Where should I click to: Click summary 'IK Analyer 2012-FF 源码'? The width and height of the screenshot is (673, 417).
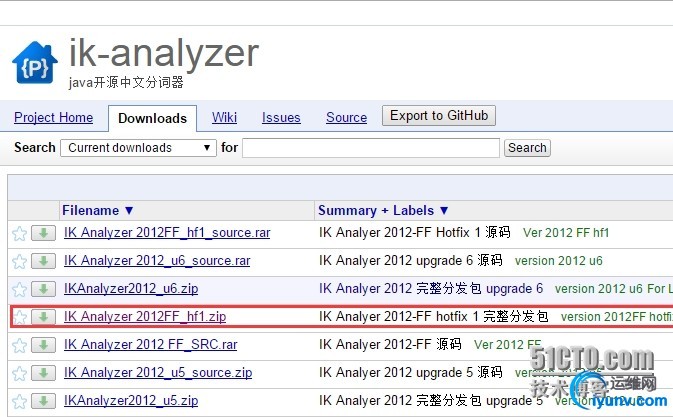(390, 344)
